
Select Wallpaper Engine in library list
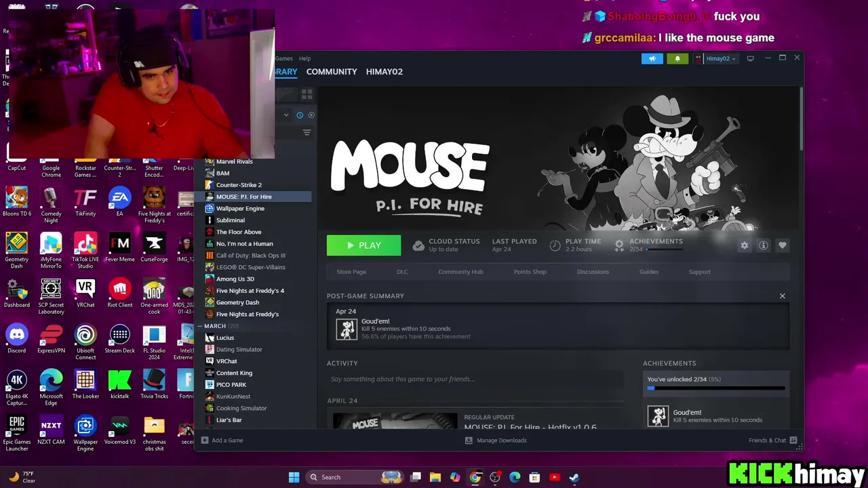tap(240, 209)
